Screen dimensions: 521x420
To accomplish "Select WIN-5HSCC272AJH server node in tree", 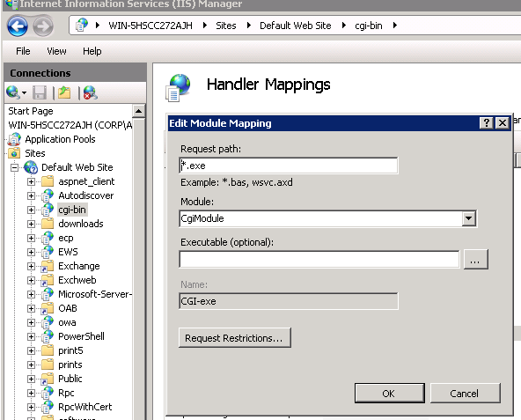I will coord(70,125).
